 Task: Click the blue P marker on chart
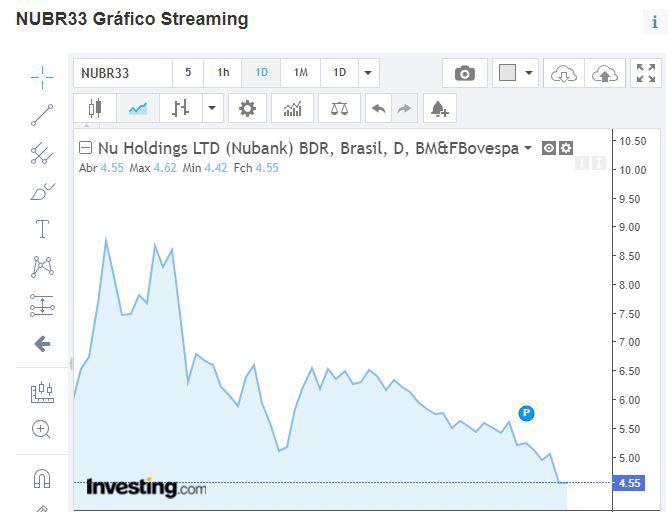[526, 413]
